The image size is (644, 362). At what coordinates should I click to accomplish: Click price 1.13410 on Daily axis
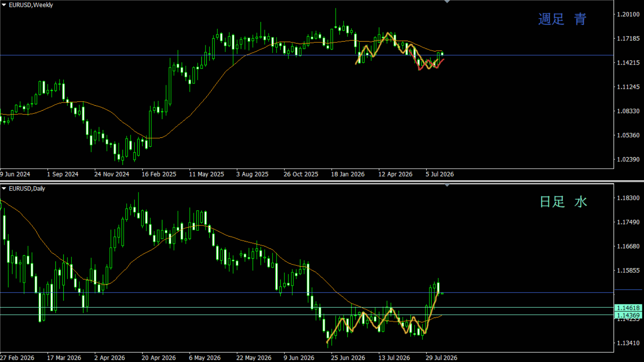point(628,343)
